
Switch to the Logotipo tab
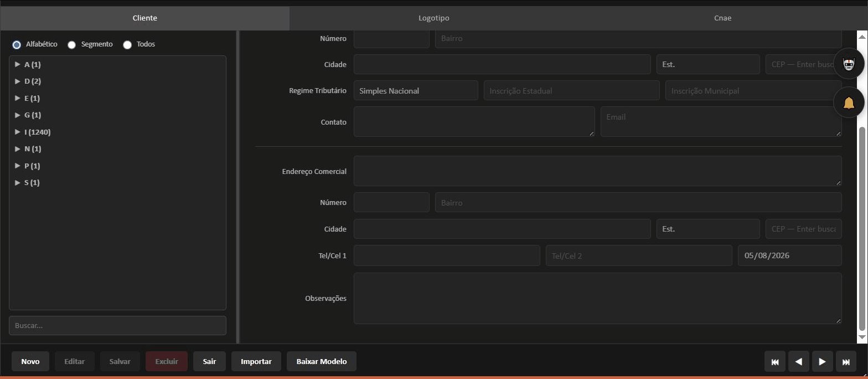(433, 18)
